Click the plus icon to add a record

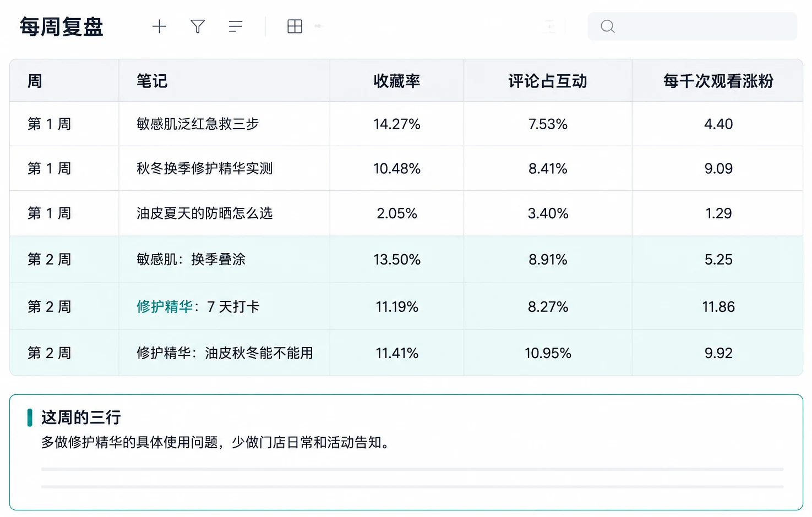(159, 26)
